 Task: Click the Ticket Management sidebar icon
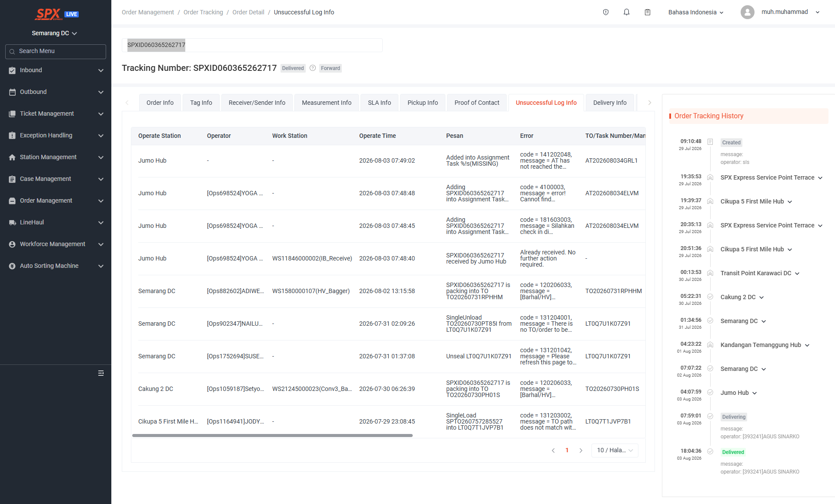tap(12, 114)
